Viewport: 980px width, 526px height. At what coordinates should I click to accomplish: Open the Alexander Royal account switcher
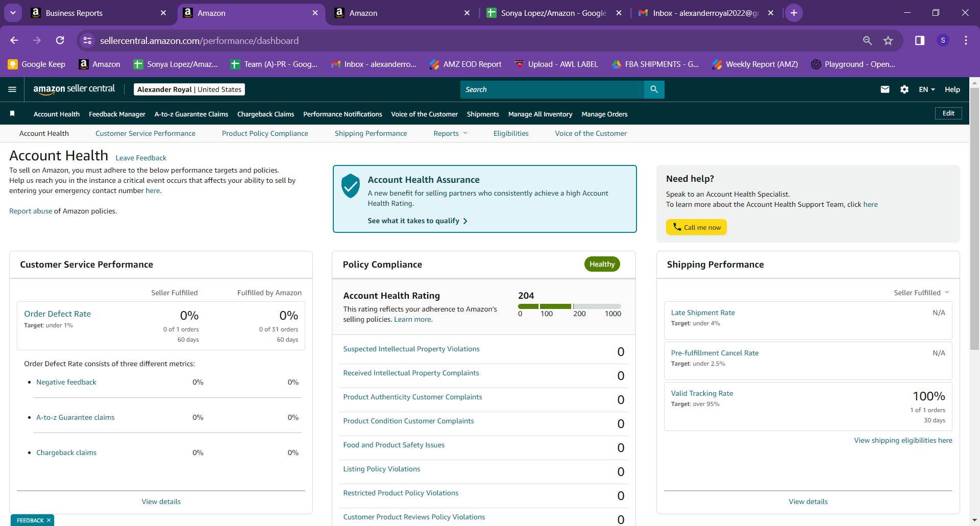pos(189,89)
